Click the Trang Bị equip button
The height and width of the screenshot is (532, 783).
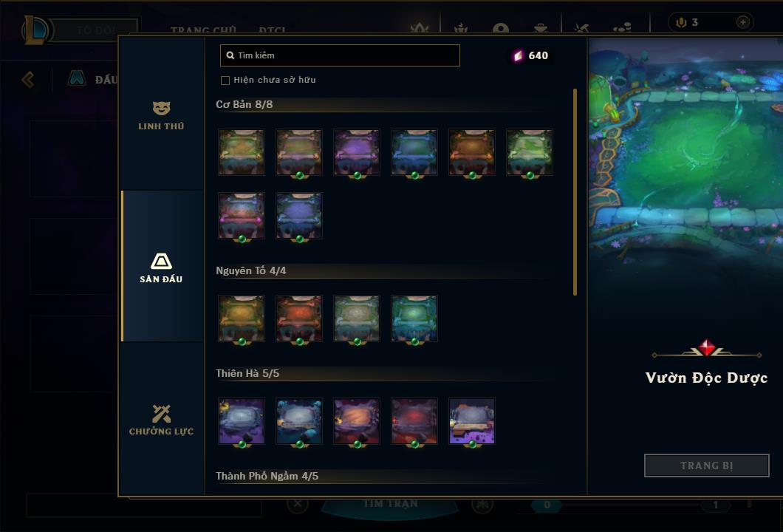(x=707, y=465)
